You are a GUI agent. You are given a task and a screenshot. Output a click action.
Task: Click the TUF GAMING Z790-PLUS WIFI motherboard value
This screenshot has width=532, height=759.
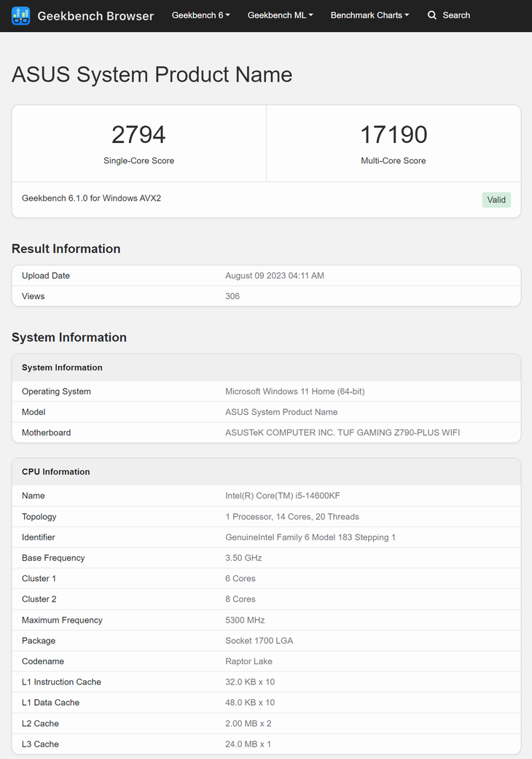tap(343, 432)
